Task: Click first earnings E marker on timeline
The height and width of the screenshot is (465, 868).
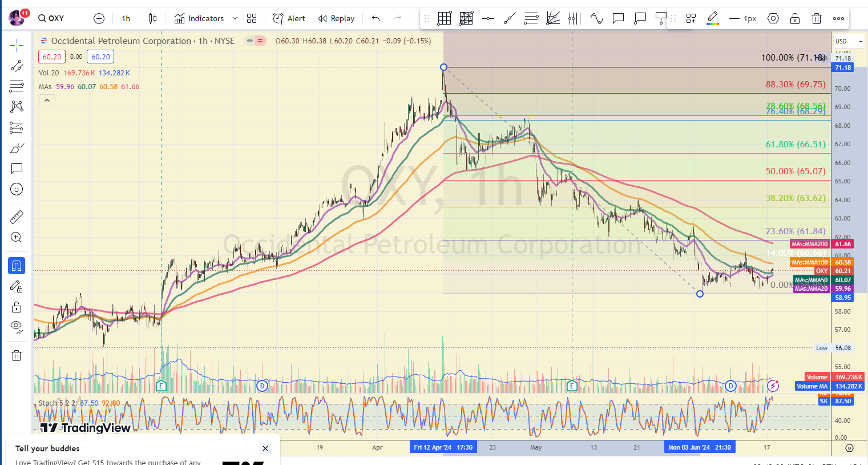Action: 161,386
